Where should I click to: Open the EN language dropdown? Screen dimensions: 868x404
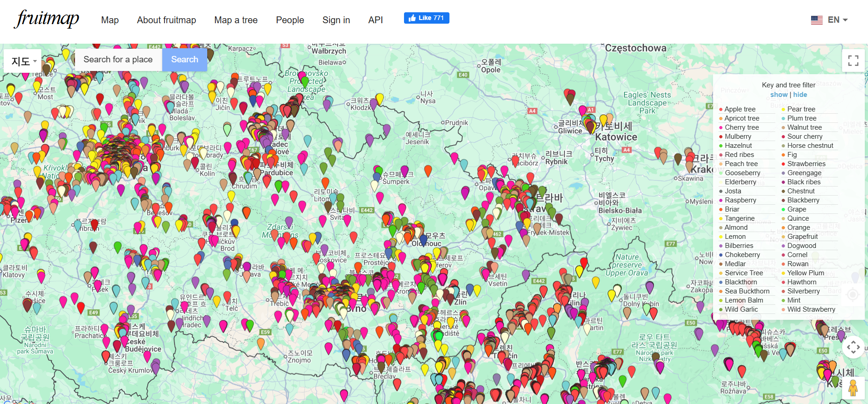pyautogui.click(x=838, y=20)
